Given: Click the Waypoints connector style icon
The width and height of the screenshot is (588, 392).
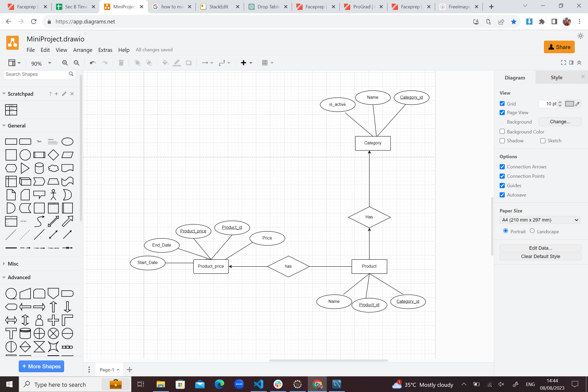Looking at the screenshot, I should [222, 63].
